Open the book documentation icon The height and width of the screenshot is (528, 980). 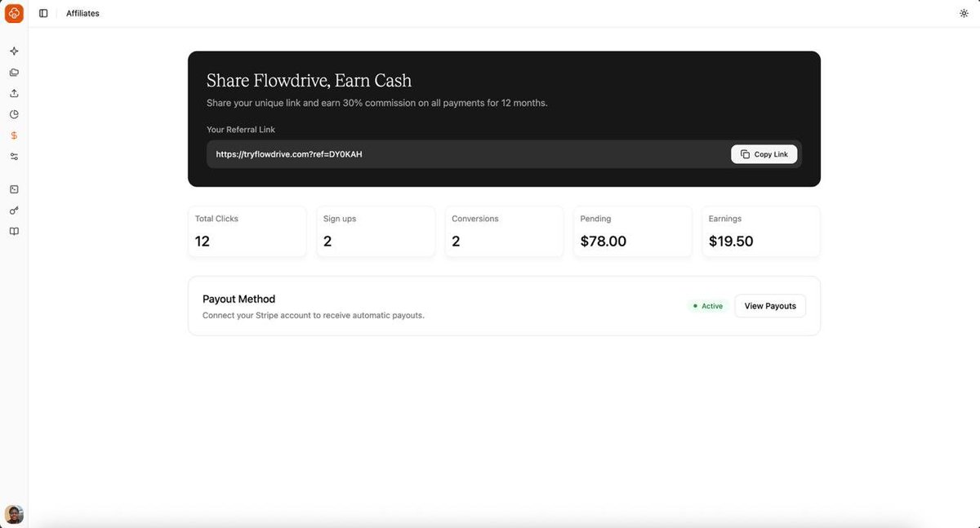click(x=14, y=232)
